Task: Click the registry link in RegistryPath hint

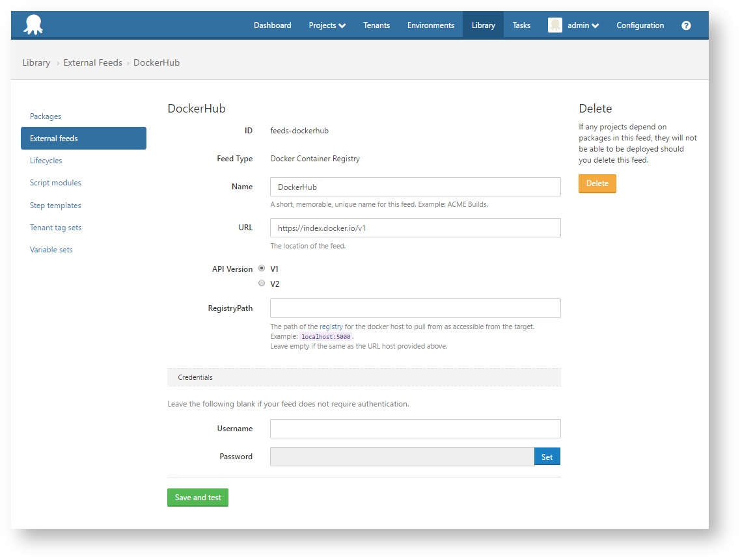Action: pyautogui.click(x=331, y=327)
